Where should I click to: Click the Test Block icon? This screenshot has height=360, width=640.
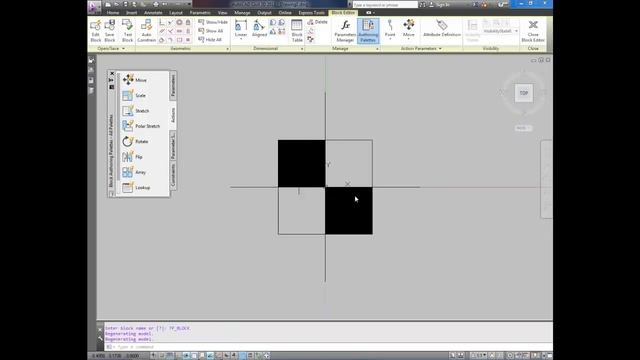click(127, 31)
